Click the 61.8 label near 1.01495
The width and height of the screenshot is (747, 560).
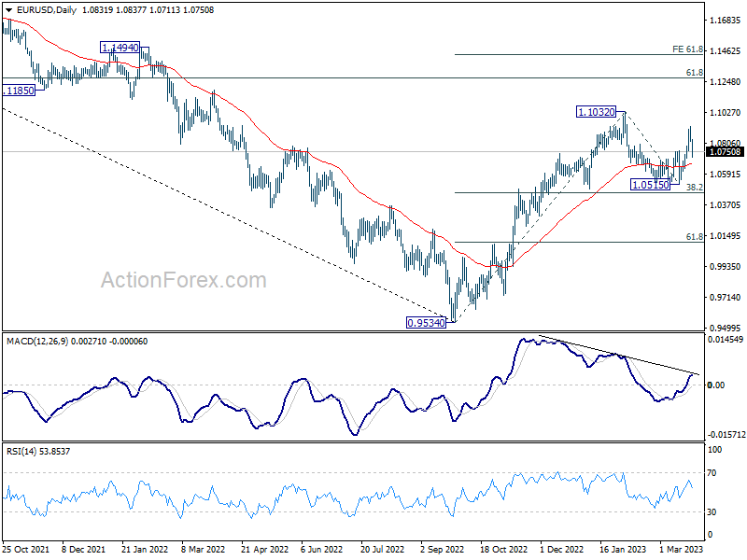[694, 237]
